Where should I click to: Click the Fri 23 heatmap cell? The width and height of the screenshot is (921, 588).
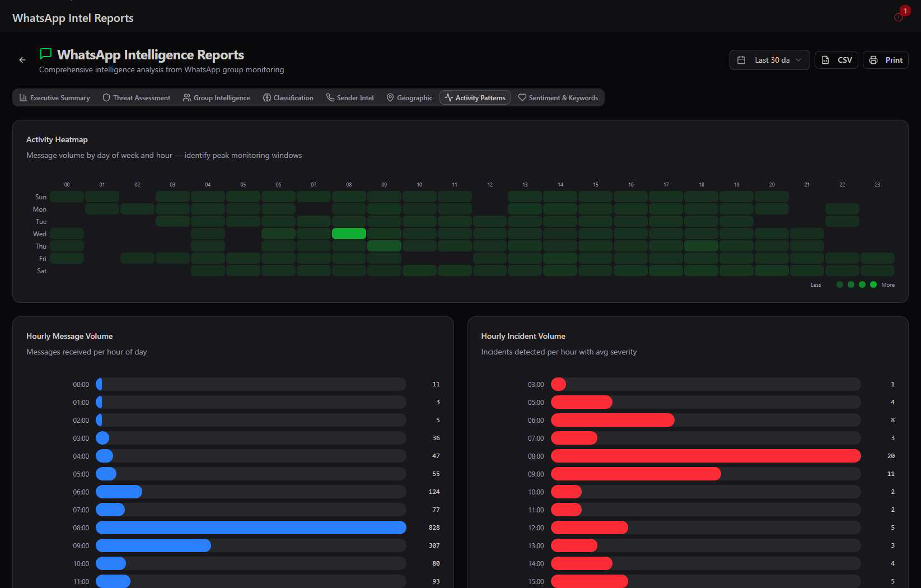(877, 258)
